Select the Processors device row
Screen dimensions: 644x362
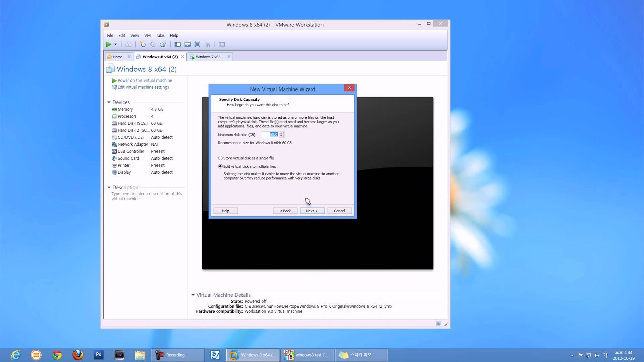point(146,116)
